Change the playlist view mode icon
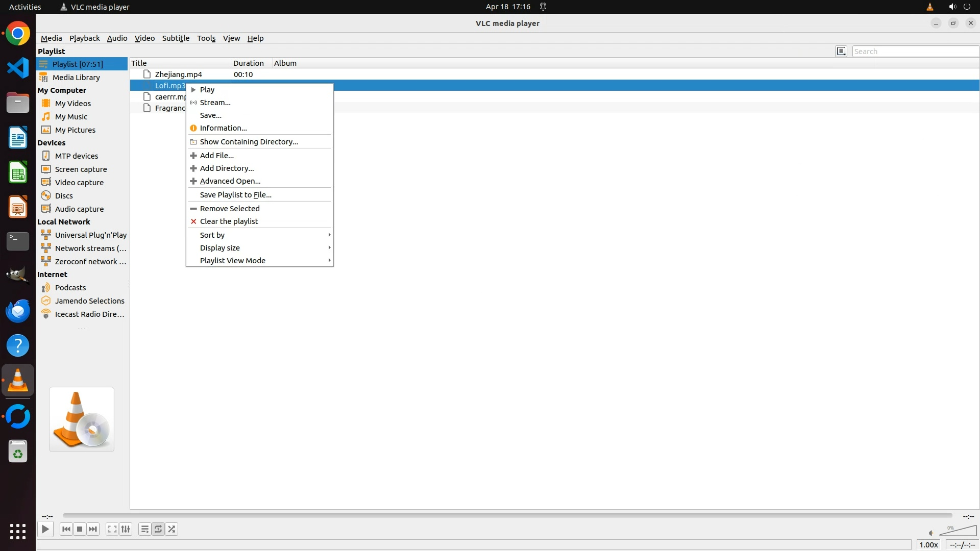 841,51
